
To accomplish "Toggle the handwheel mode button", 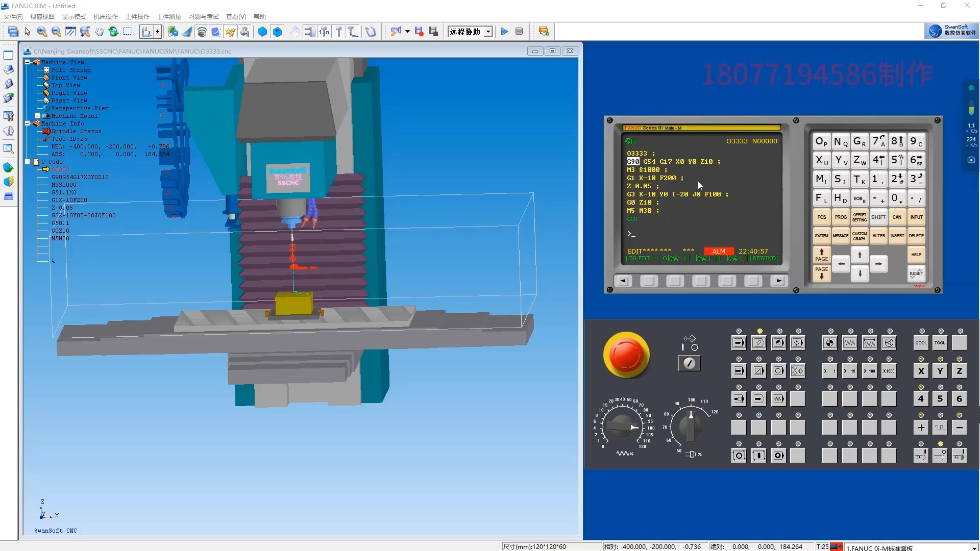I will pos(889,343).
